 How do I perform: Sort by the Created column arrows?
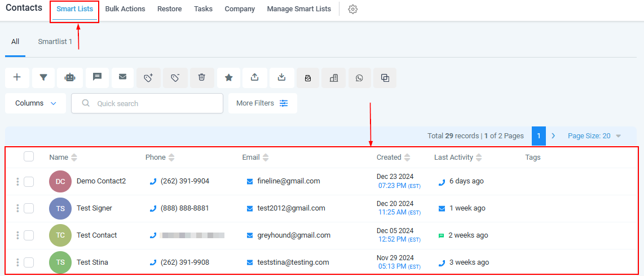coord(407,157)
